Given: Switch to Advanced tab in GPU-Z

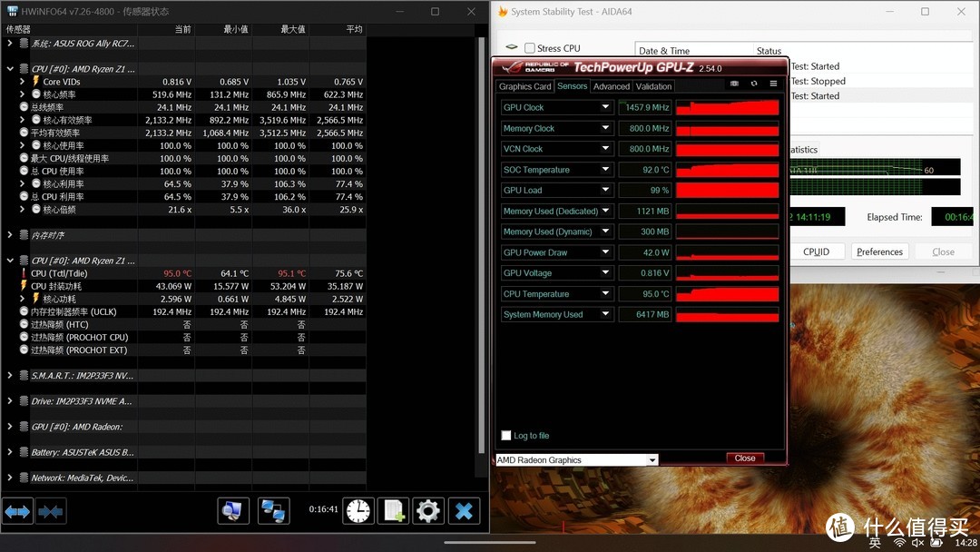Looking at the screenshot, I should pos(612,86).
